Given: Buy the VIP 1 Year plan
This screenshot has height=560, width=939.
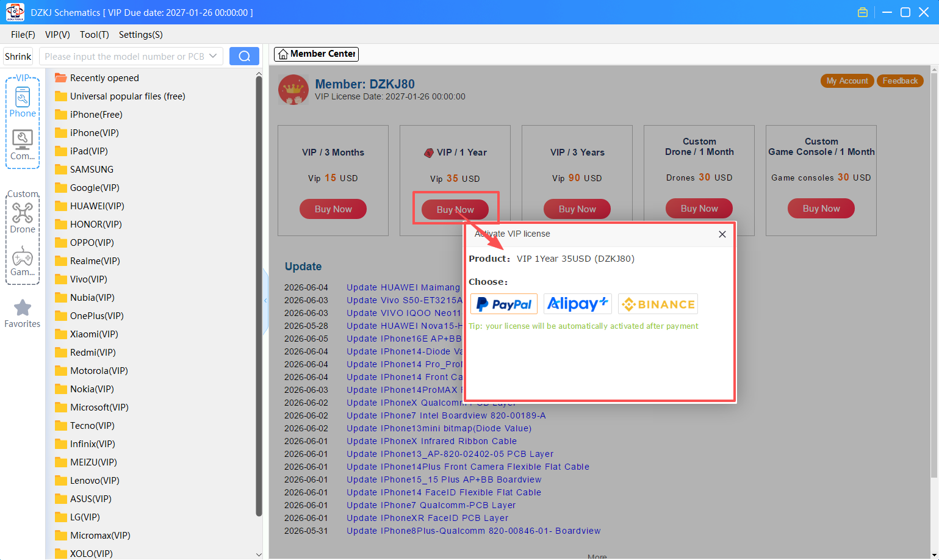Looking at the screenshot, I should 455,210.
